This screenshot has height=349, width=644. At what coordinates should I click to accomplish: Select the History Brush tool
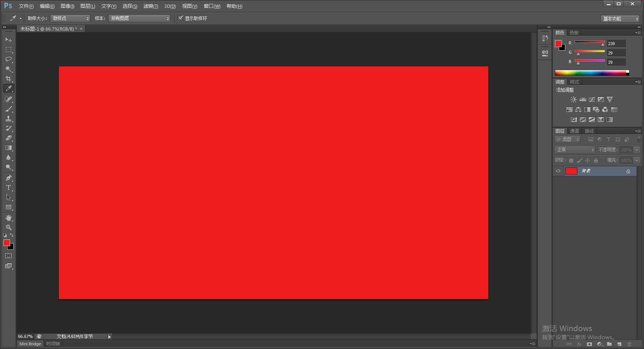[x=9, y=128]
